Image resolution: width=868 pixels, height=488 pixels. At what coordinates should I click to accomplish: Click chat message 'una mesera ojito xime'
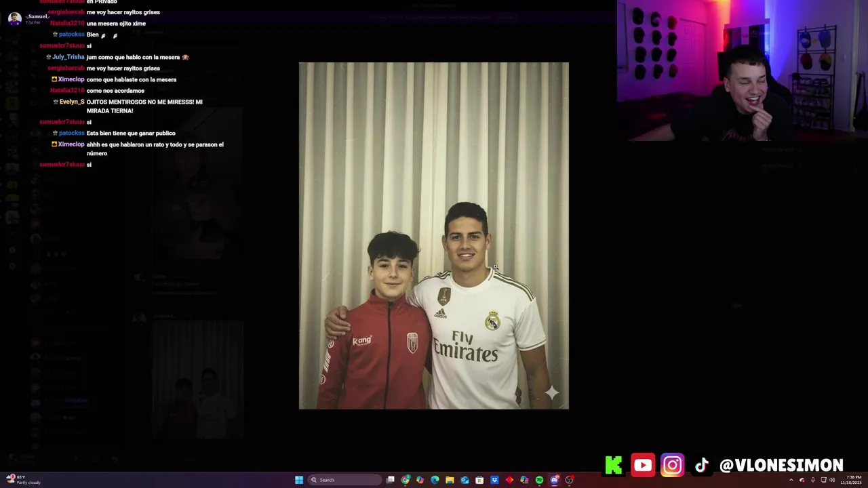coord(116,23)
